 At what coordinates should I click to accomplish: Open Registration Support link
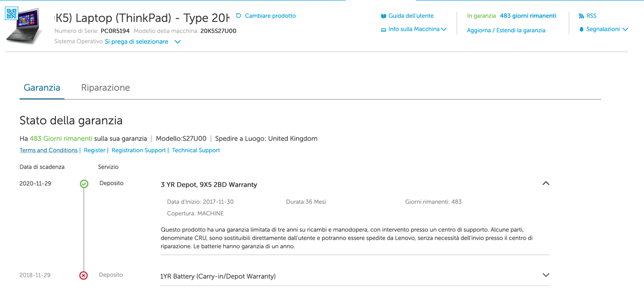[138, 150]
